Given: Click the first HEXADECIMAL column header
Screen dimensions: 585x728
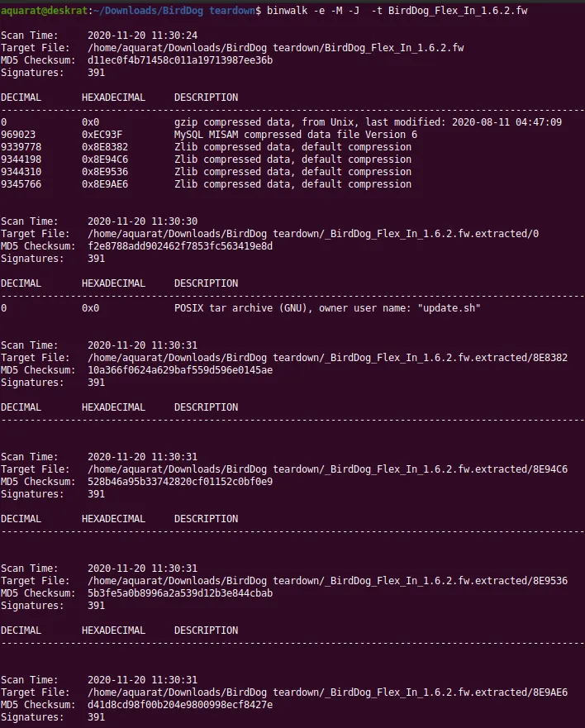Looking at the screenshot, I should 114,98.
